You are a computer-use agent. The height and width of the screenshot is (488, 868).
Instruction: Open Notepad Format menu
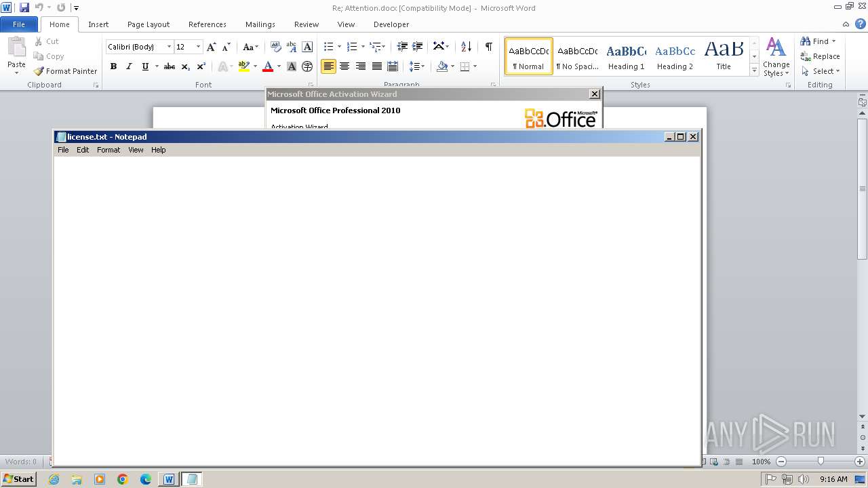108,150
